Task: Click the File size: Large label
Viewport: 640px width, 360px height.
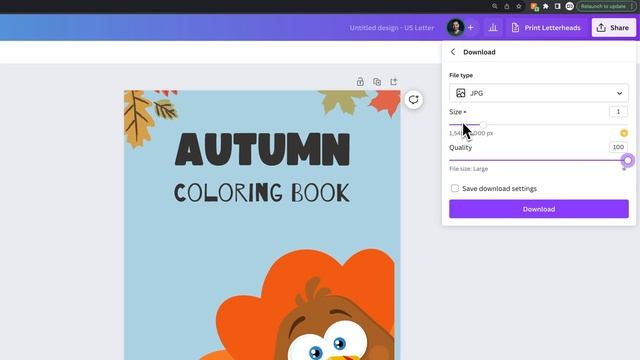Action: tap(469, 169)
